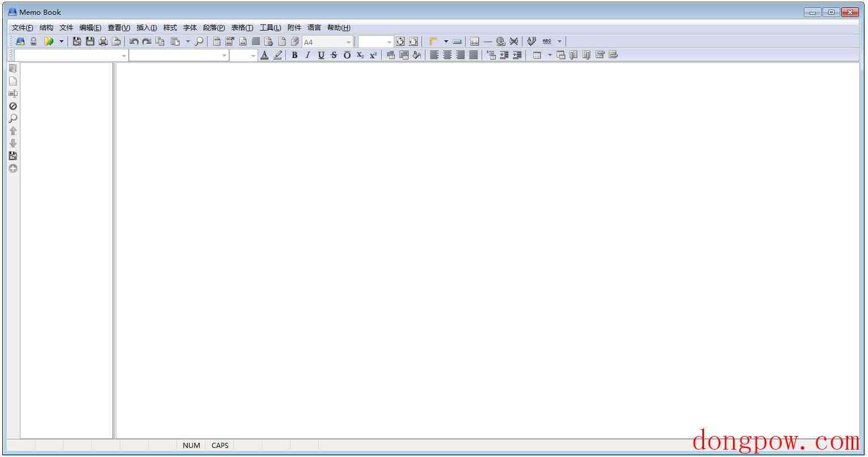Click the insert image icon
The width and height of the screenshot is (868, 457).
(x=475, y=41)
